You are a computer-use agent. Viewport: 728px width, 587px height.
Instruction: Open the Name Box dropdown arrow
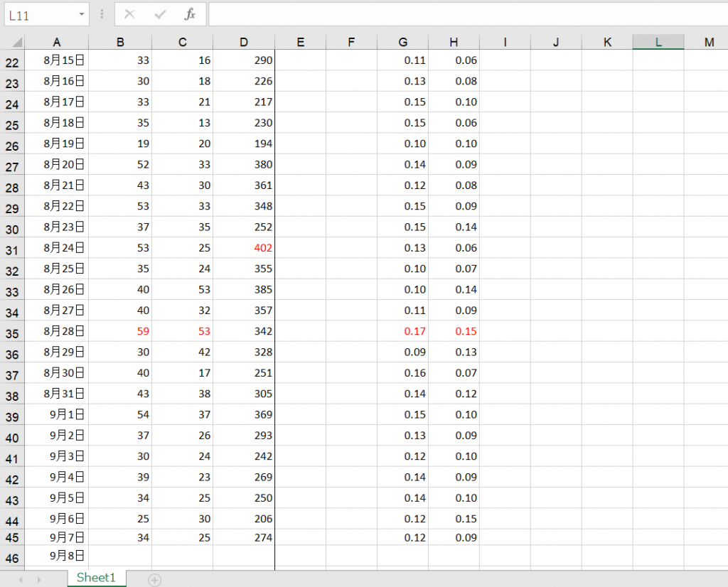[82, 14]
